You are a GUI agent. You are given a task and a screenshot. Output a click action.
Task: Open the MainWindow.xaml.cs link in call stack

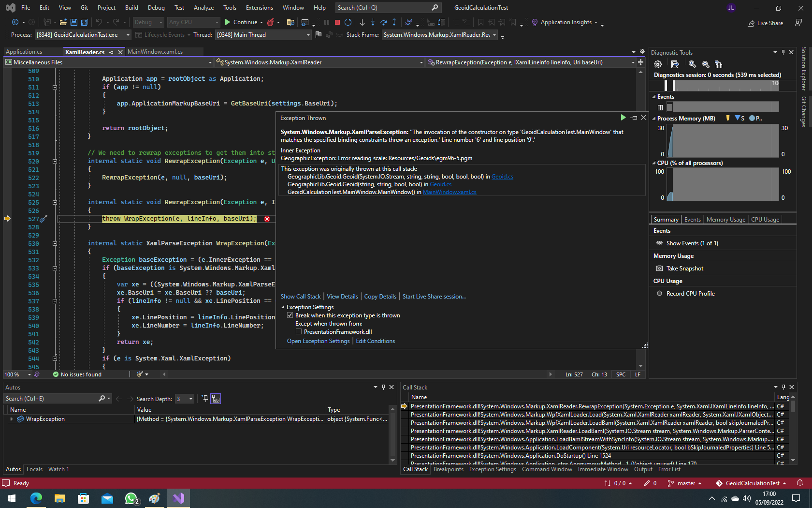[x=449, y=192]
